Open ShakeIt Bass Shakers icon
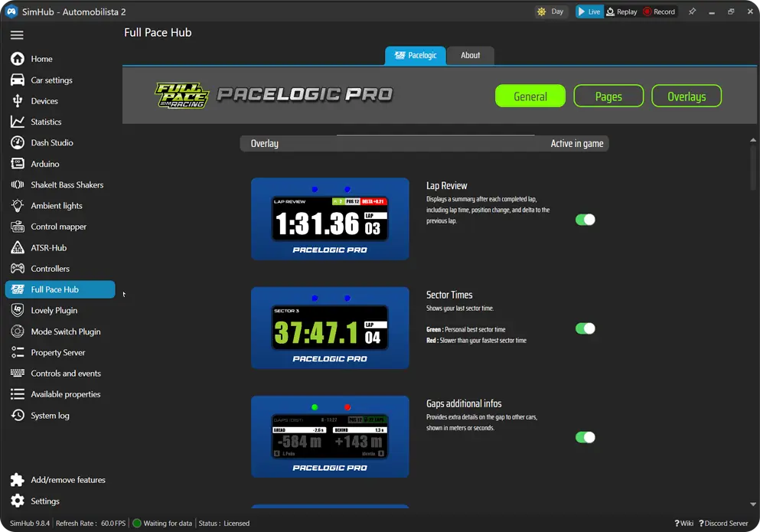 point(18,184)
